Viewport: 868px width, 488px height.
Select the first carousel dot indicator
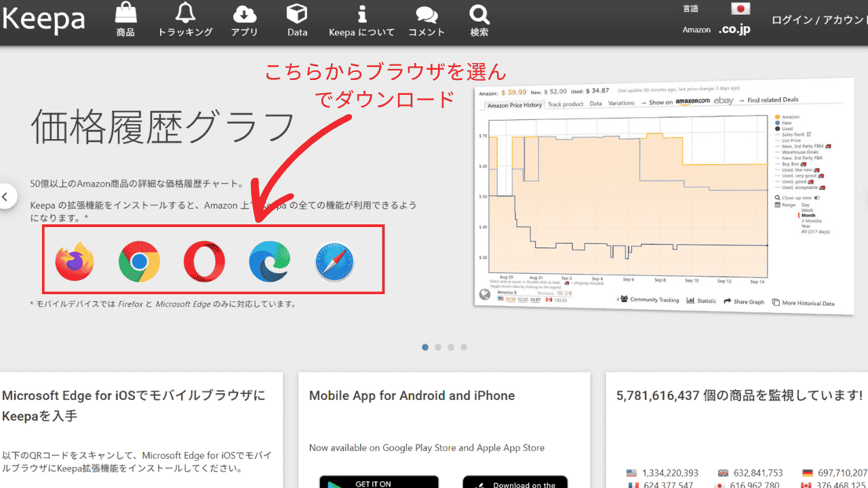425,347
